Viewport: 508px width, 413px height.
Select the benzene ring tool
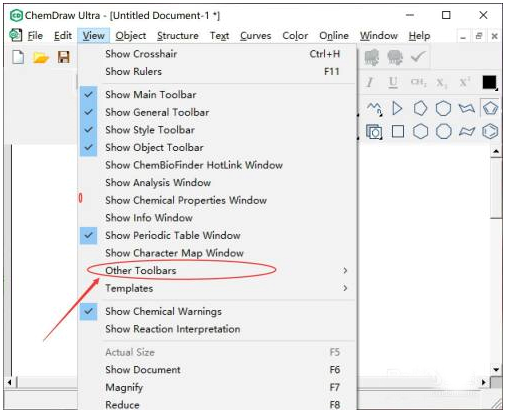click(490, 131)
